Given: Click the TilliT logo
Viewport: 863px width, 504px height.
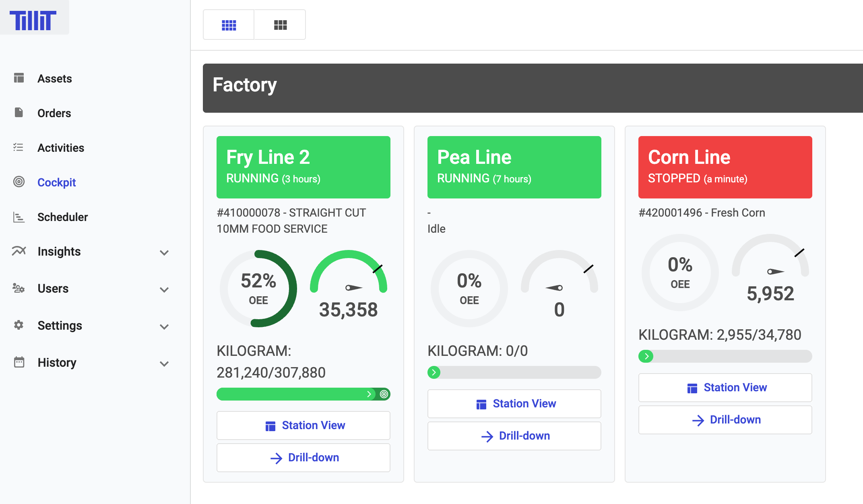Looking at the screenshot, I should (x=33, y=20).
